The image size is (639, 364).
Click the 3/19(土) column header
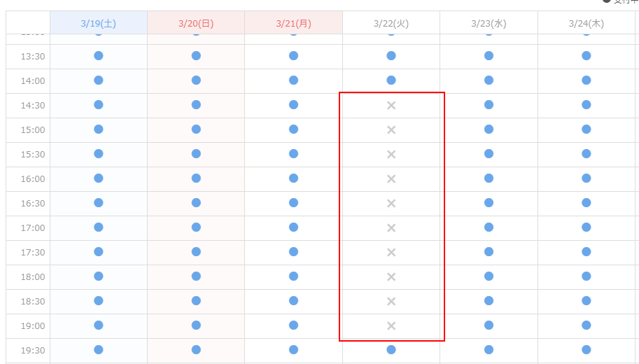click(99, 24)
